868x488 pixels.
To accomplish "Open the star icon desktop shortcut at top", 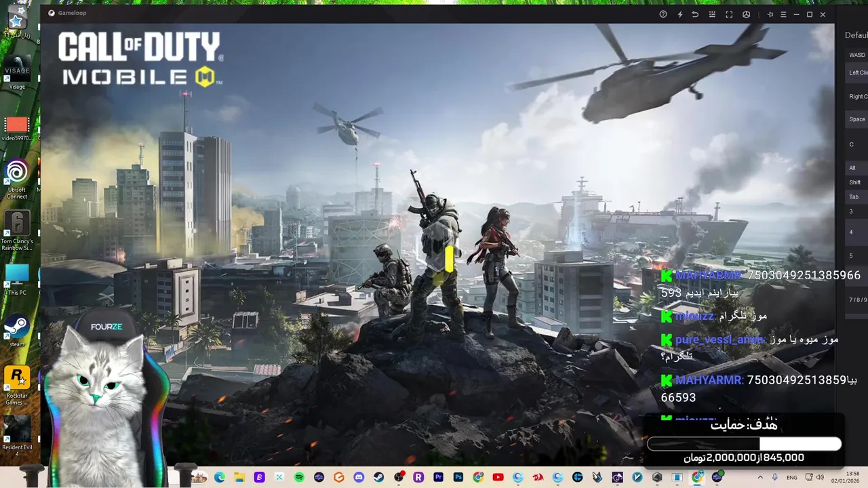I will (17, 20).
